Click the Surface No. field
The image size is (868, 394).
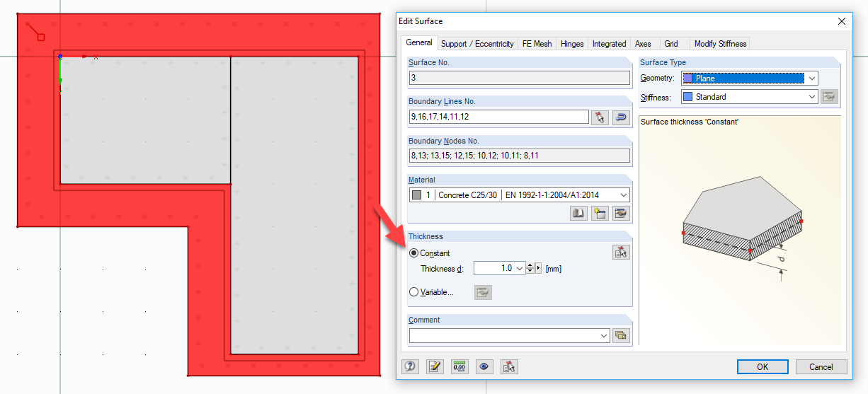tap(519, 78)
